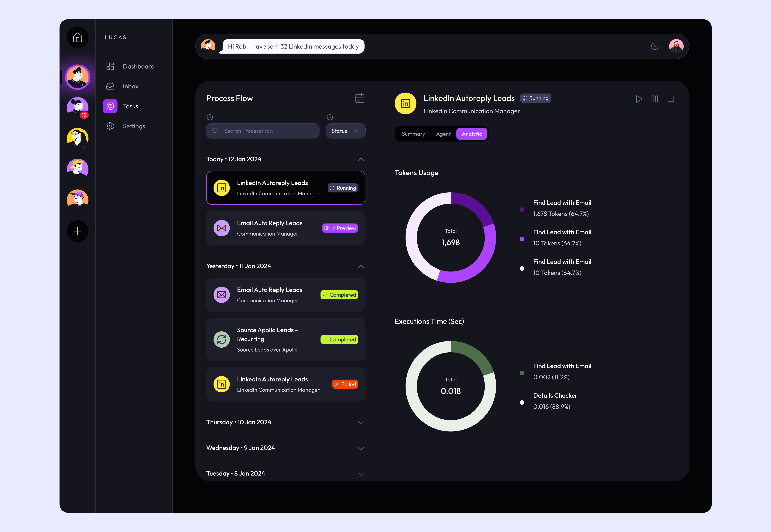Expand the Tuesday 8 Jan 2024 group
771x532 pixels.
click(x=361, y=474)
